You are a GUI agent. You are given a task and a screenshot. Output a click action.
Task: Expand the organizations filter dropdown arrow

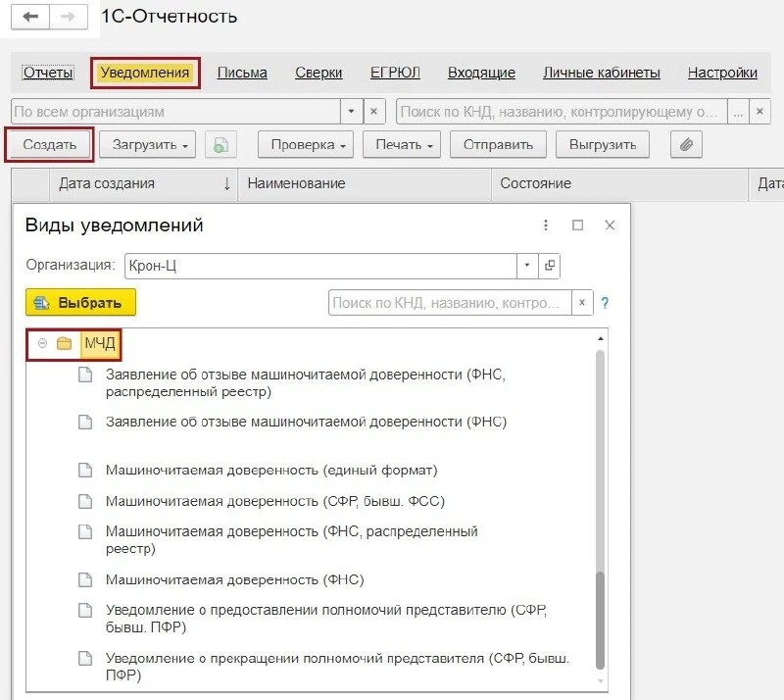tap(351, 112)
